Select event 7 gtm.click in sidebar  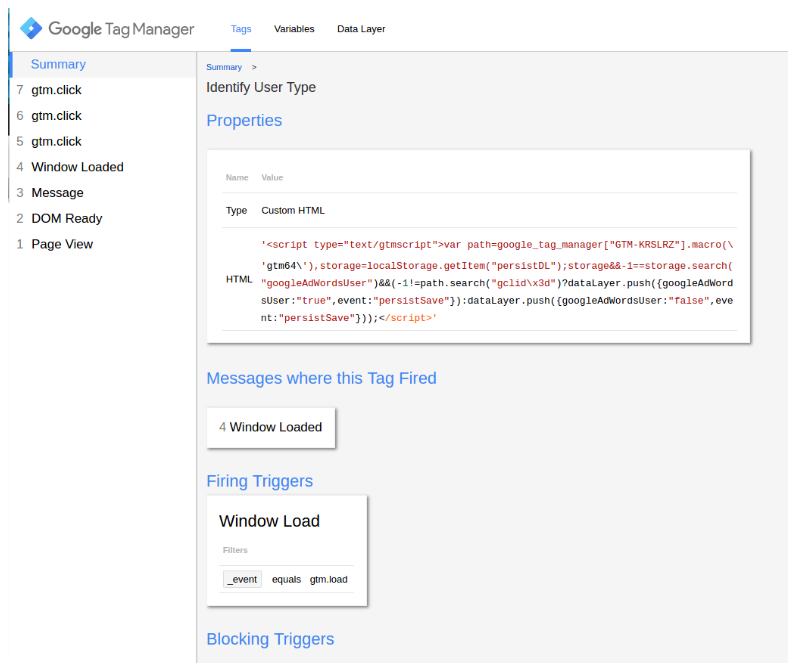pyautogui.click(x=56, y=90)
